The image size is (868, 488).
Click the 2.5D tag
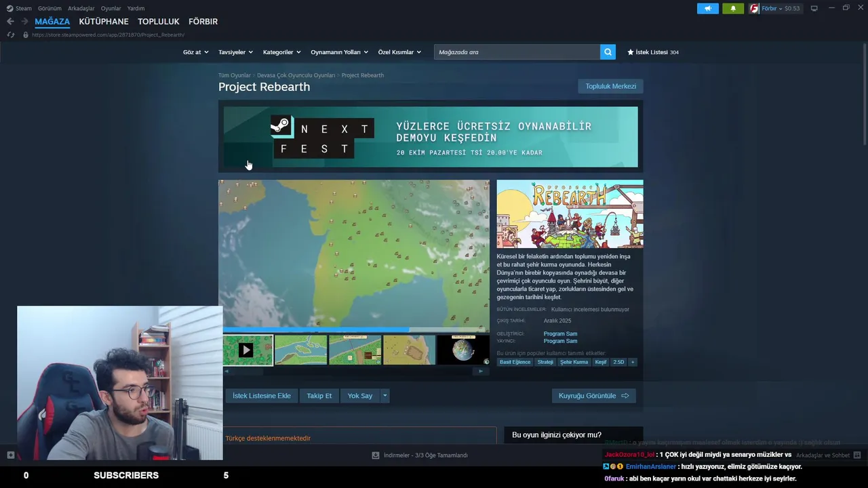tap(618, 362)
